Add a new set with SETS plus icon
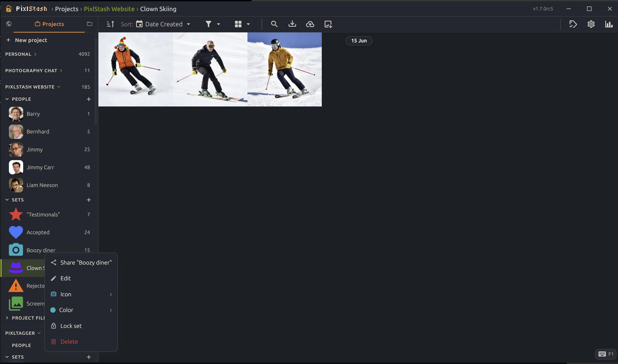The height and width of the screenshot is (364, 618). [89, 200]
